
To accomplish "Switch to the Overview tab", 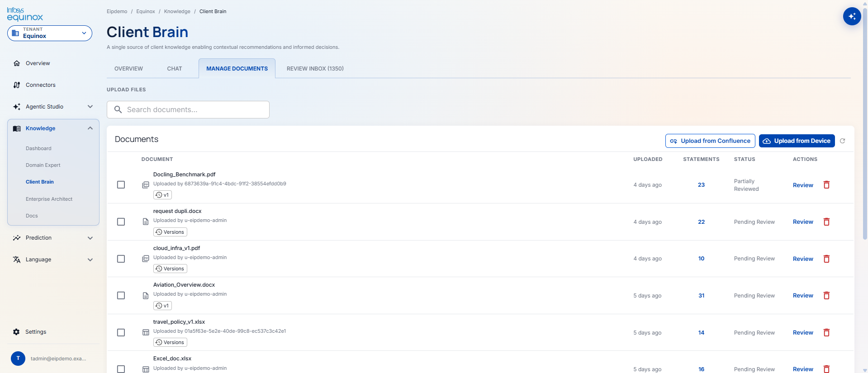I will pos(128,69).
